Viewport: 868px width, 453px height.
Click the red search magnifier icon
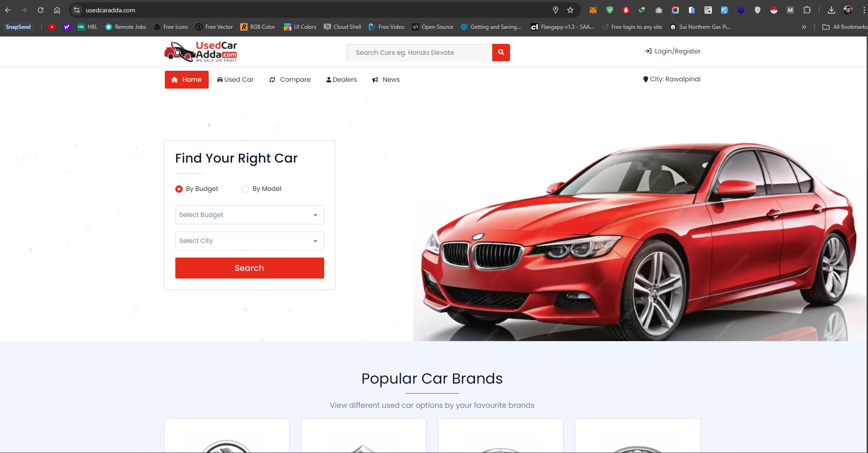pos(501,53)
